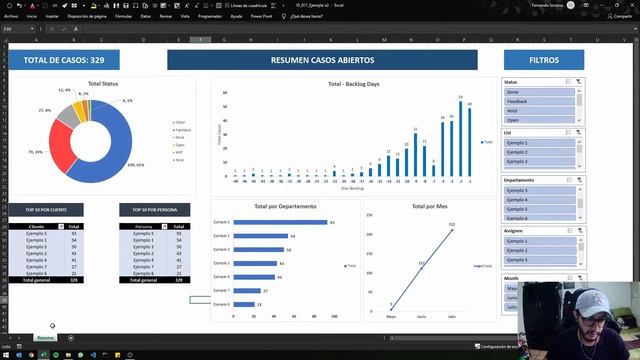Open the Cliente column filter dropdown
The height and width of the screenshot is (360, 640).
click(x=61, y=227)
